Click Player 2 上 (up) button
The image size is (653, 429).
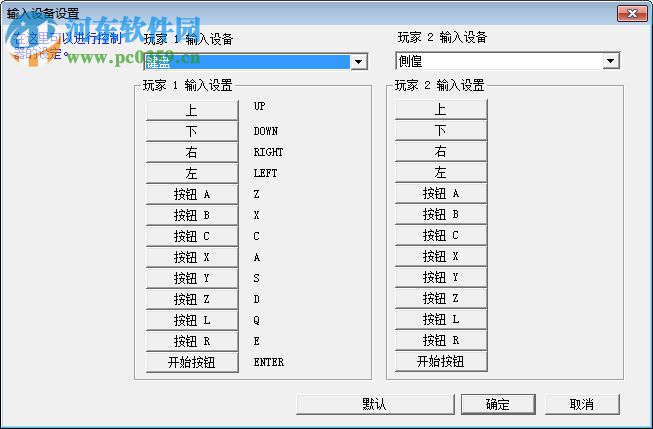coord(441,110)
